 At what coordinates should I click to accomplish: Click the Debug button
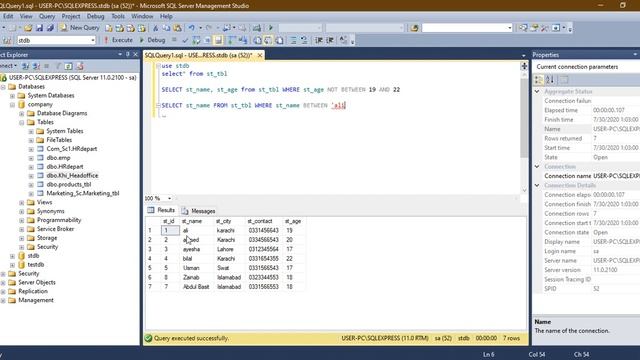click(x=152, y=40)
